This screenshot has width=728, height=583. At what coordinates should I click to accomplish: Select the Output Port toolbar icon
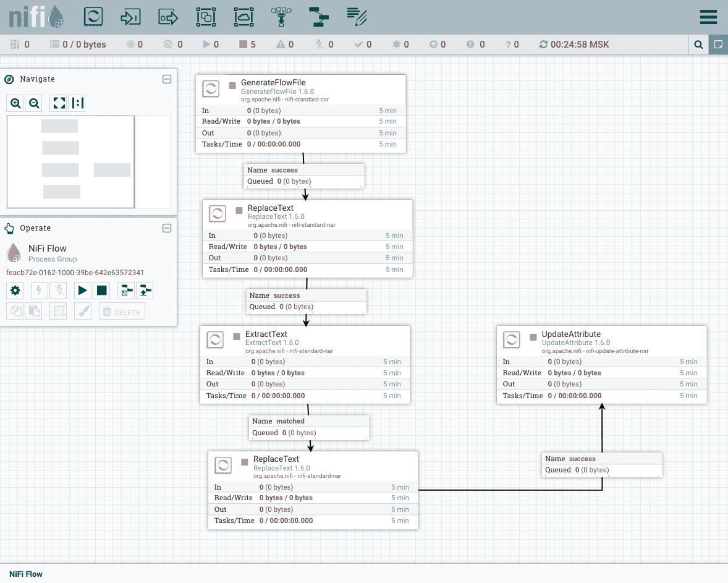pos(168,17)
